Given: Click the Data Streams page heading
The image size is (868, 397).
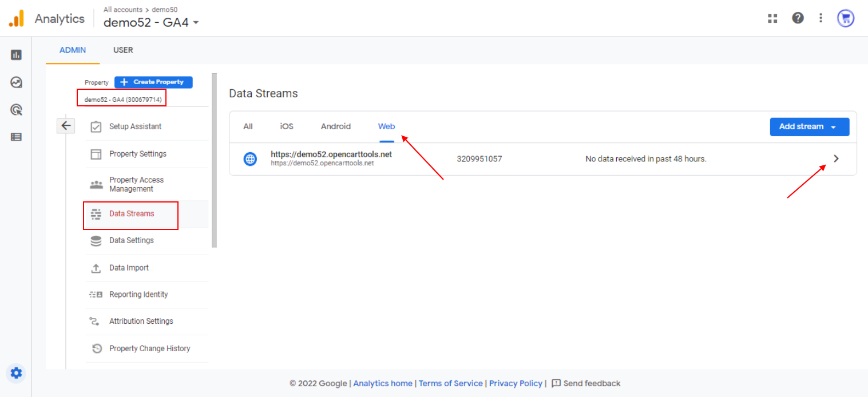Looking at the screenshot, I should tap(263, 93).
